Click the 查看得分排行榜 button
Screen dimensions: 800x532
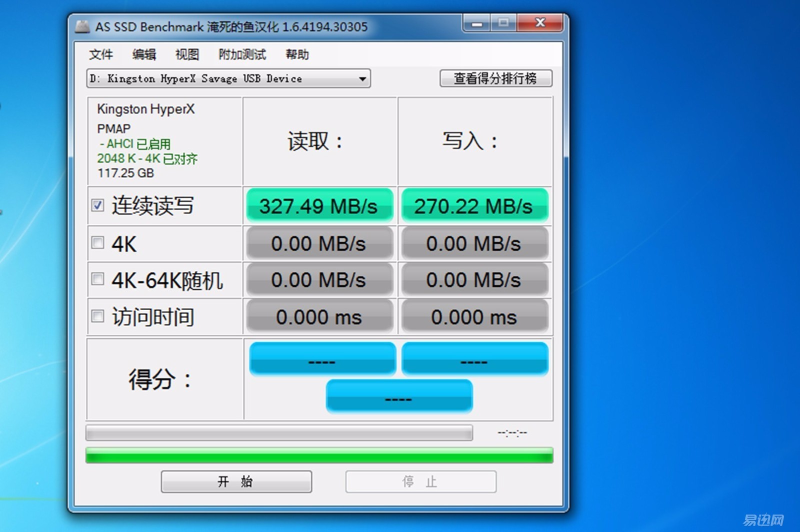pos(496,78)
